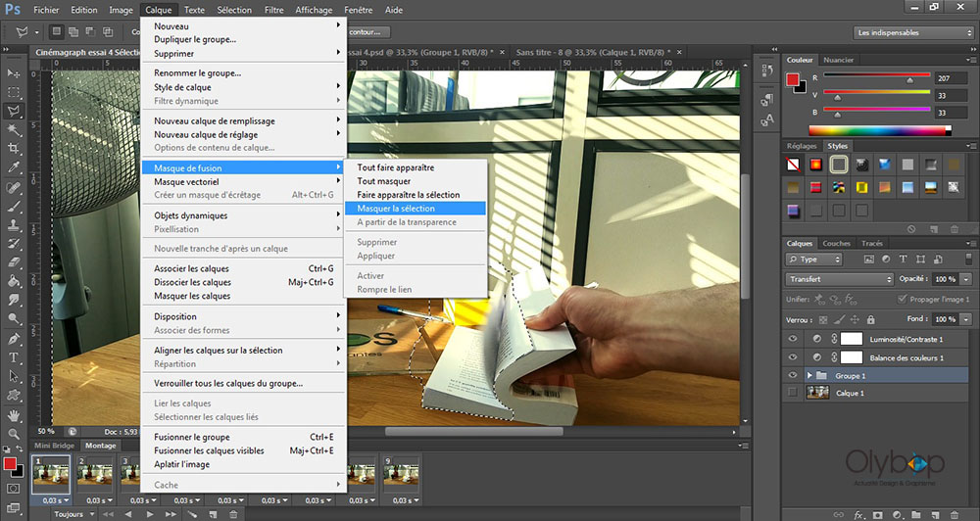The image size is (980, 521).
Task: Open the Toujours loop options dropdown
Action: 73,514
